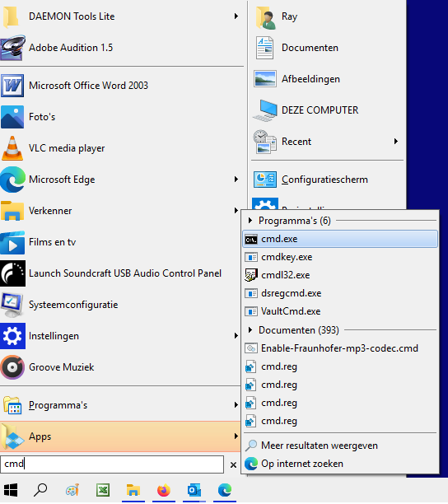Image resolution: width=448 pixels, height=504 pixels.
Task: Open Soundcraft USB Audio Control Panel icon
Action: tap(12, 273)
